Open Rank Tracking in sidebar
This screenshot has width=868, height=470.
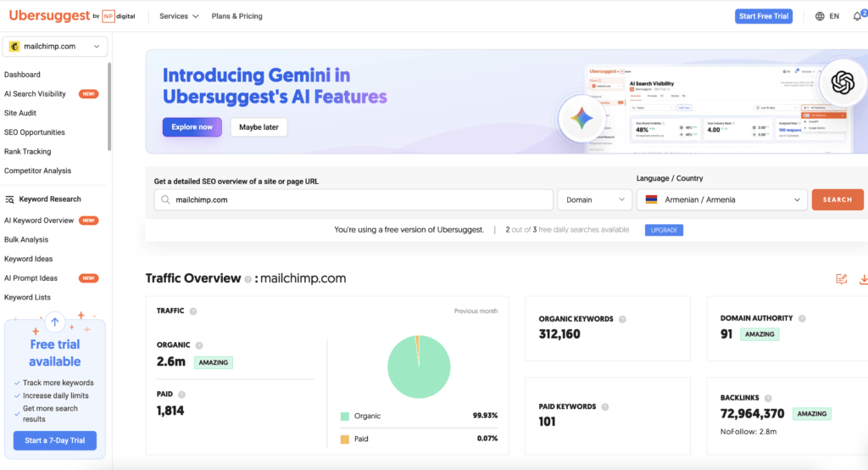tap(28, 151)
